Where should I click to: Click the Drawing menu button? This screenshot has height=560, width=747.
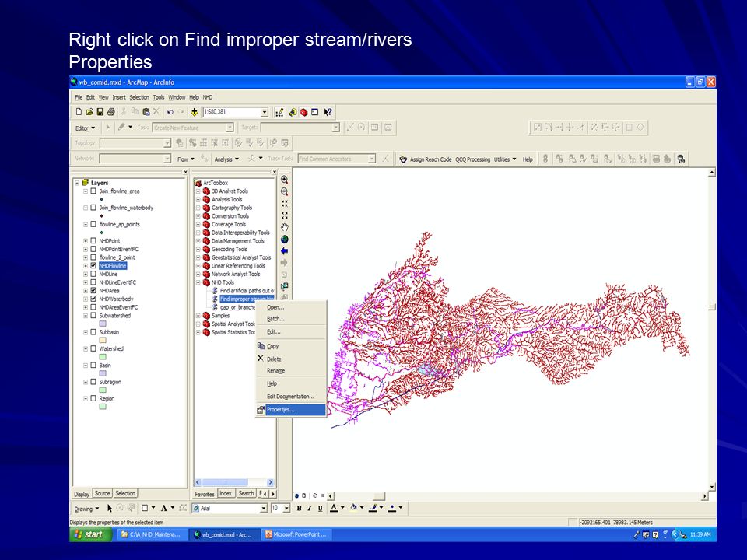click(86, 509)
